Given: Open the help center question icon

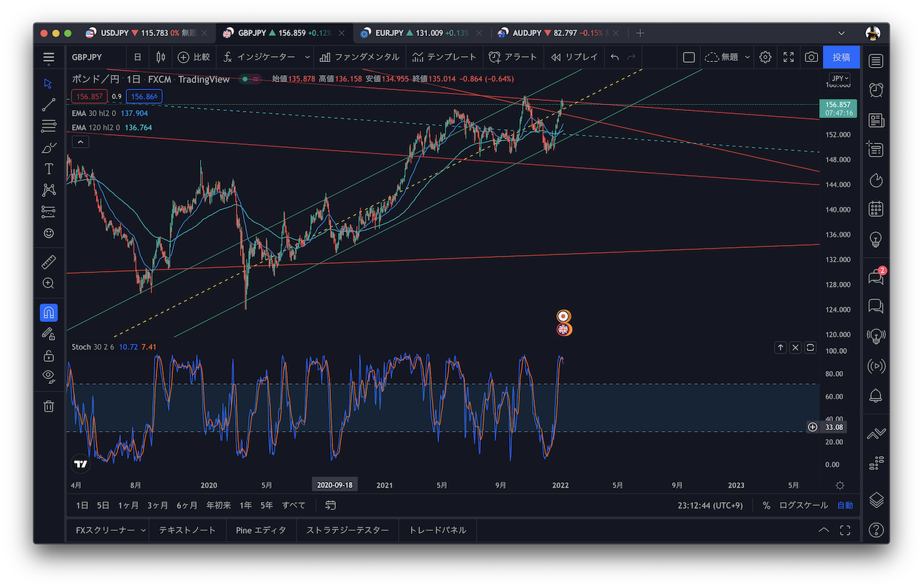Looking at the screenshot, I should pos(876,530).
